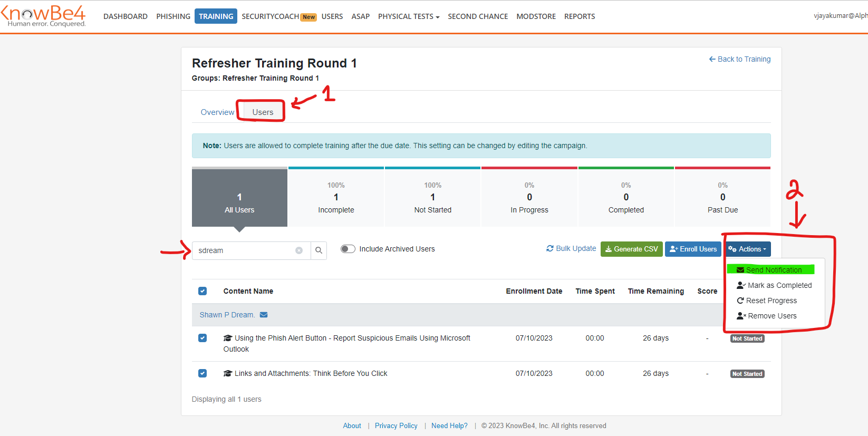868x436 pixels.
Task: Open the About footer link
Action: click(x=352, y=425)
